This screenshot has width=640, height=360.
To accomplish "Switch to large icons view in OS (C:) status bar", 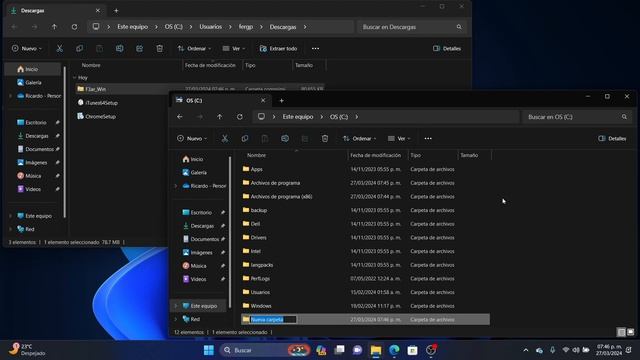I will [631, 332].
